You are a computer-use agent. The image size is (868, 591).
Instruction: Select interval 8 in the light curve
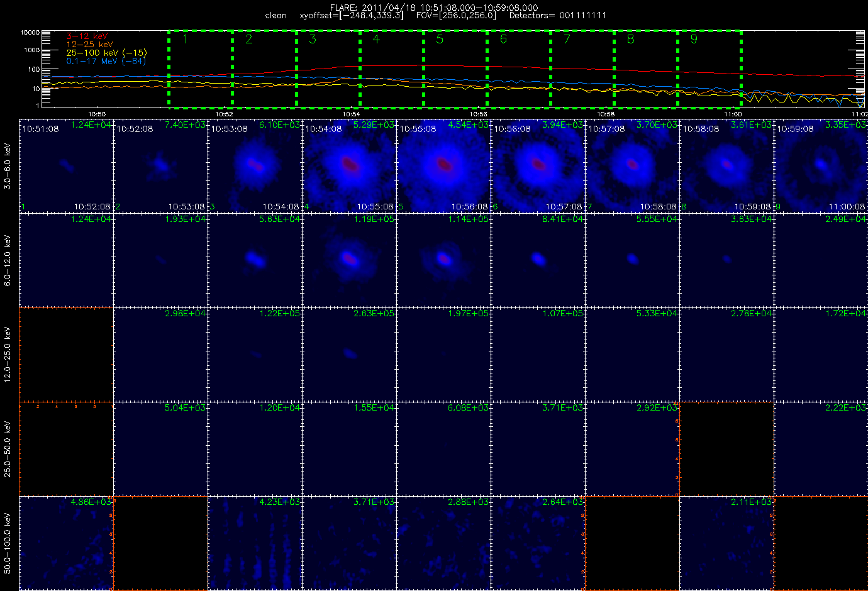tap(645, 68)
